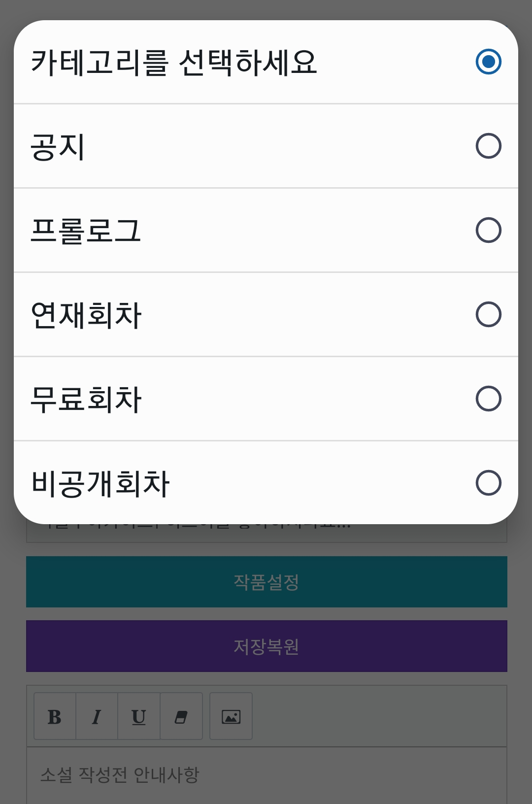Choose 비공개회차 category option text

100,483
